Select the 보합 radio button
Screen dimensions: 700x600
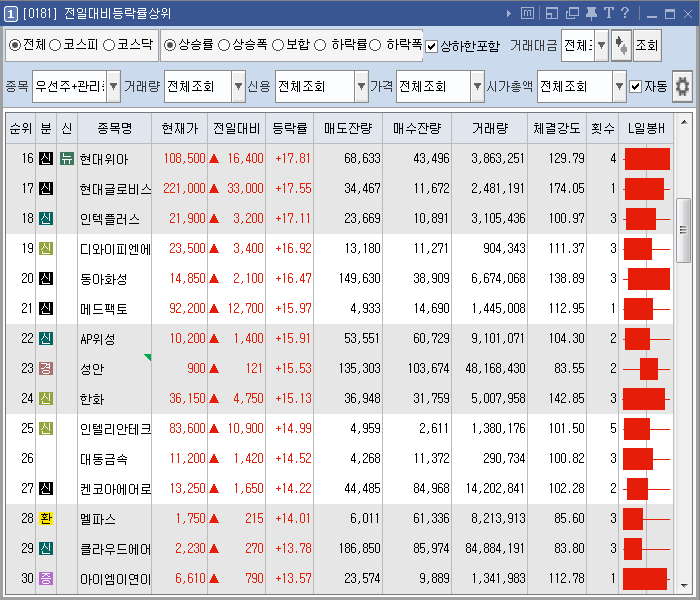coord(278,45)
